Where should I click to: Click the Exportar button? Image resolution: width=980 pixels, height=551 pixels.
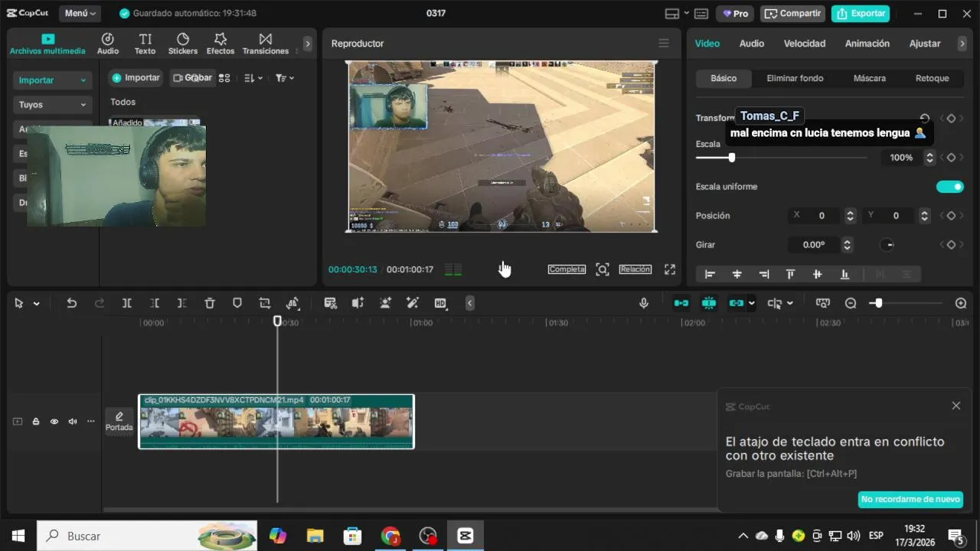(x=861, y=14)
